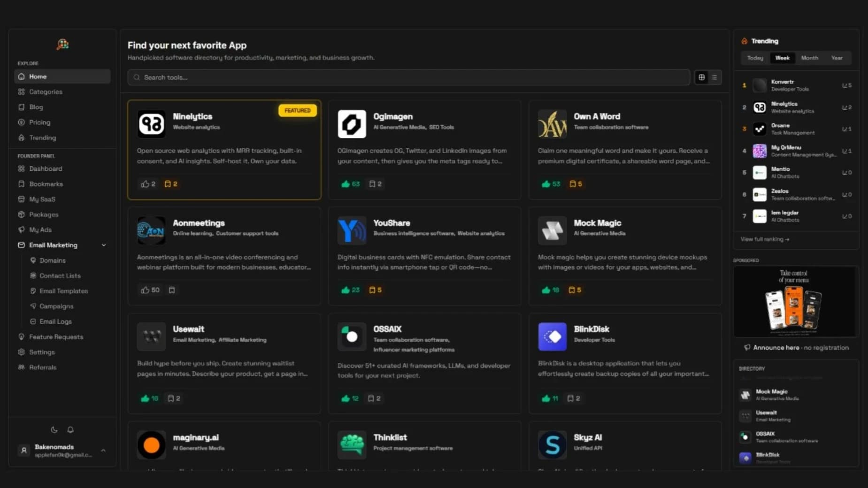The height and width of the screenshot is (488, 868).
Task: Switch to grid view layout
Action: click(x=701, y=77)
